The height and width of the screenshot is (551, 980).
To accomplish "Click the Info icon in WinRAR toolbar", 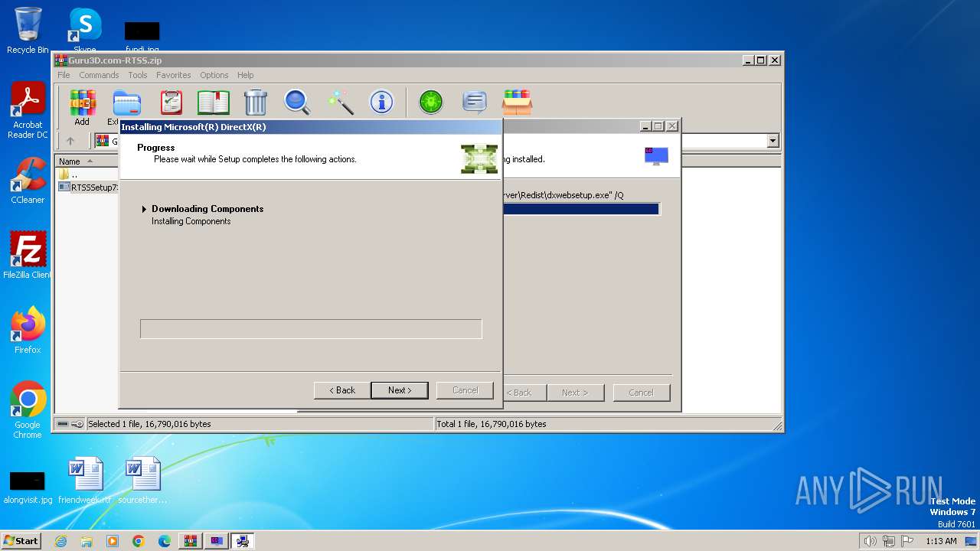I will [x=381, y=102].
